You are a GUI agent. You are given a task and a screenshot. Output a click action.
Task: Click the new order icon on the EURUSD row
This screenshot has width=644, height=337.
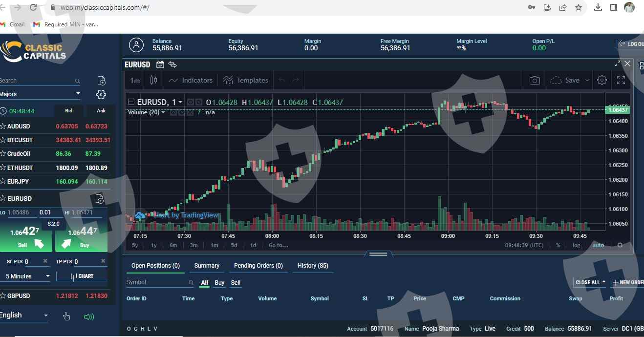99,199
